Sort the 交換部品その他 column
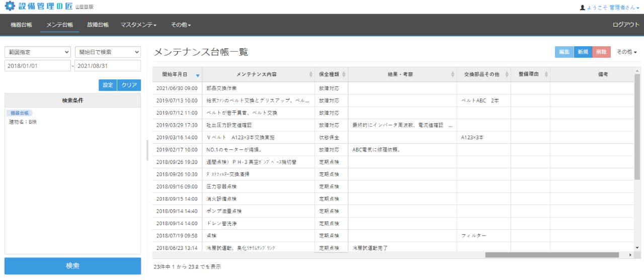The width and height of the screenshot is (644, 280). point(507,74)
